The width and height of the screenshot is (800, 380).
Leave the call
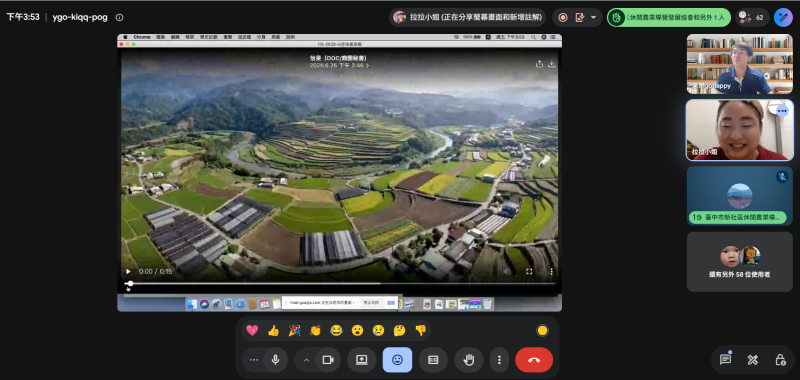[x=534, y=360]
